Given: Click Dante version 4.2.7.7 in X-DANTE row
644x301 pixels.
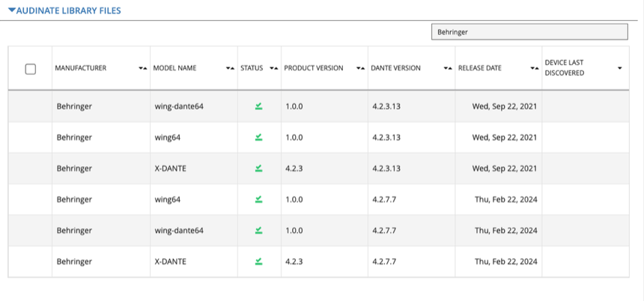Looking at the screenshot, I should (x=384, y=261).
